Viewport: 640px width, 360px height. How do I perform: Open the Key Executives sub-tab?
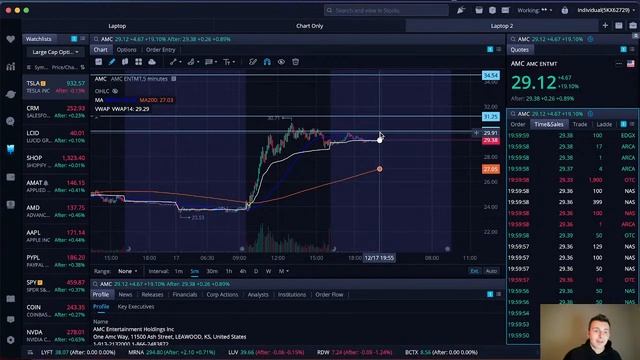(x=136, y=307)
